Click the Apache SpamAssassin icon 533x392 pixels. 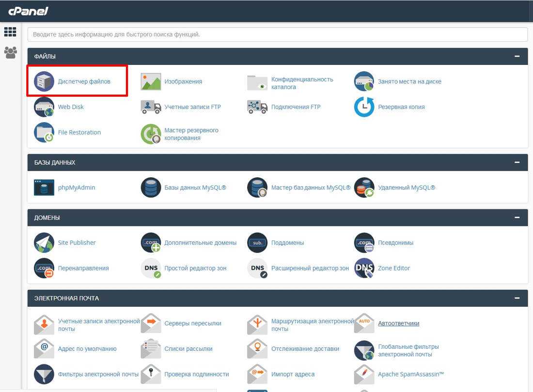[364, 374]
